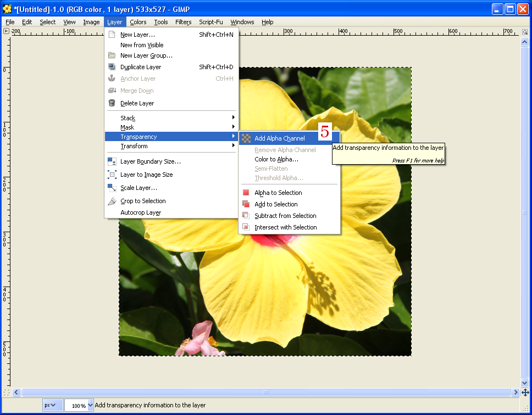The width and height of the screenshot is (532, 415).
Task: Open the px unit dropdown
Action: coord(52,405)
